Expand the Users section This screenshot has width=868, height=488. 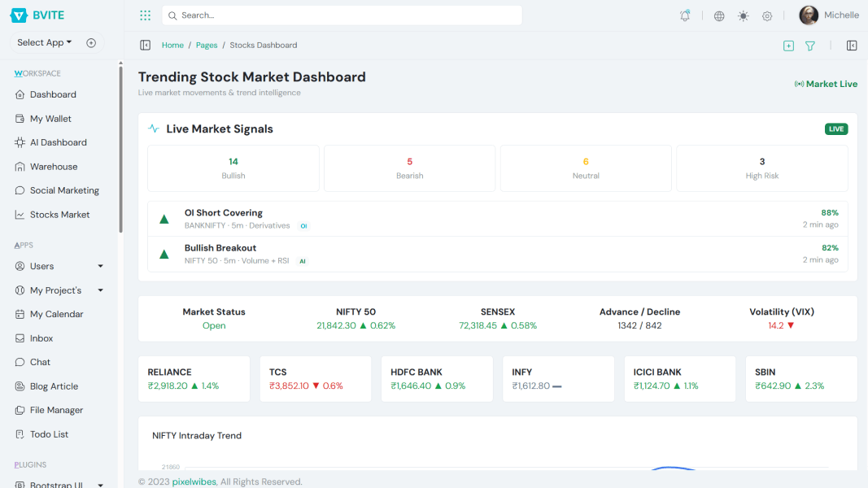click(41, 266)
